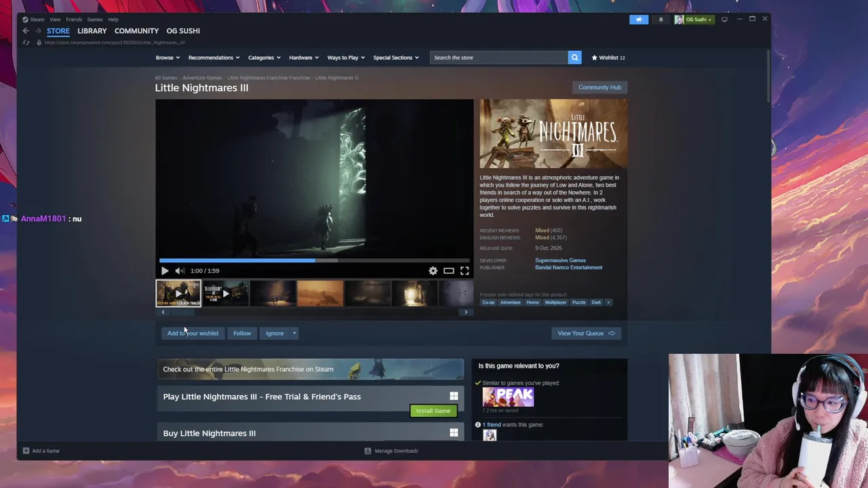Viewport: 868px width, 488px height.
Task: Switch to Big Picture mode icon
Action: click(x=724, y=19)
